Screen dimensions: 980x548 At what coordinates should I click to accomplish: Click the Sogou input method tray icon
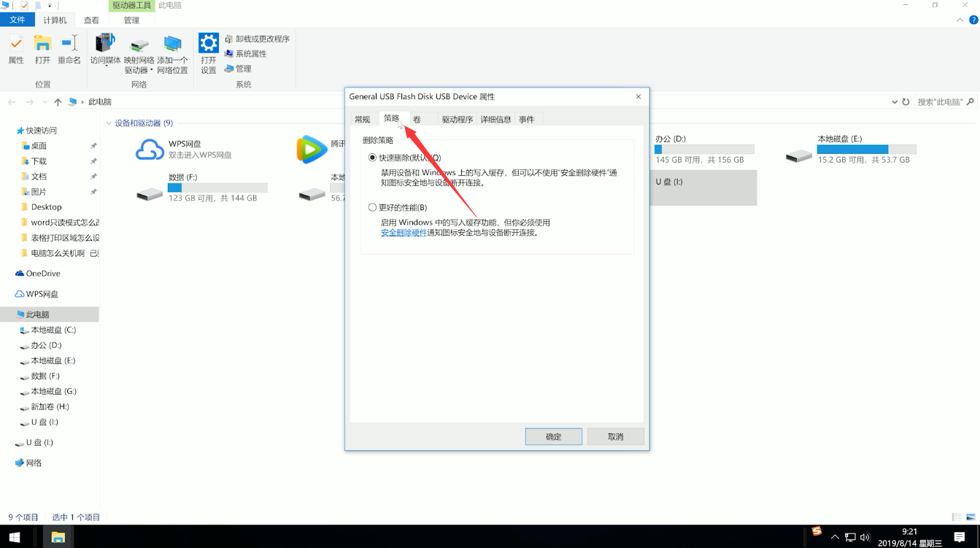(x=817, y=532)
